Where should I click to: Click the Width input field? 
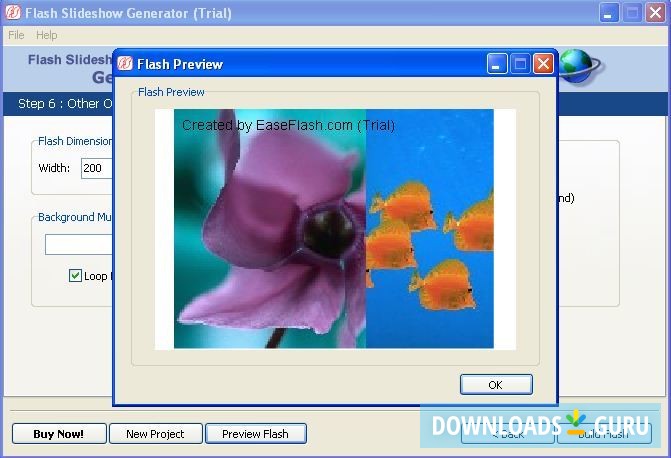coord(97,168)
